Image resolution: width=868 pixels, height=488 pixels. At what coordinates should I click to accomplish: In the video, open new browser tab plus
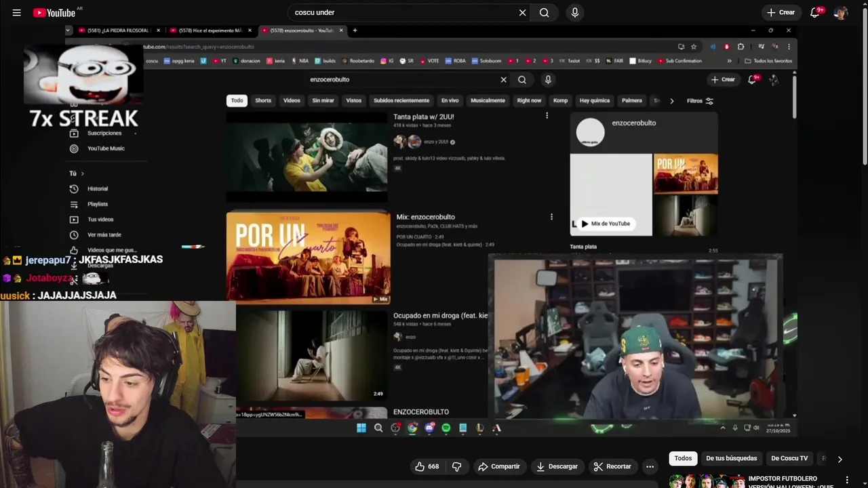click(x=355, y=30)
